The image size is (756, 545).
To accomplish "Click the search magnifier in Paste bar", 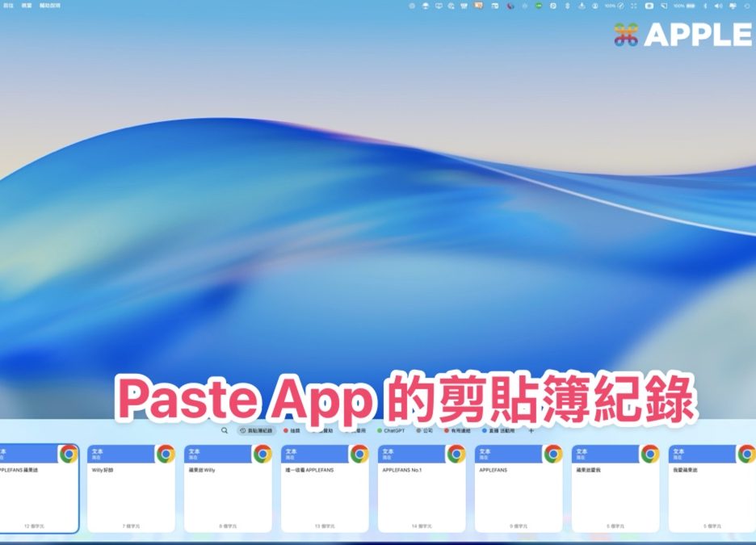I will pos(225,431).
